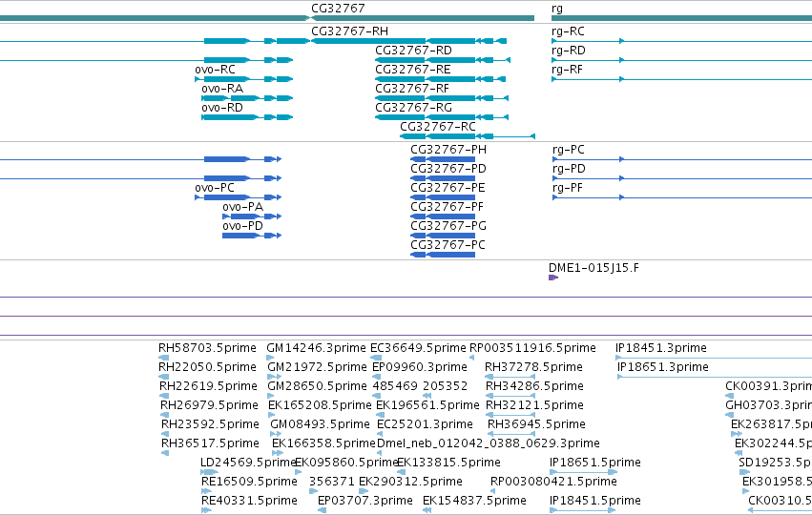
Task: Select the CG32767-RG transcript
Action: click(442, 117)
